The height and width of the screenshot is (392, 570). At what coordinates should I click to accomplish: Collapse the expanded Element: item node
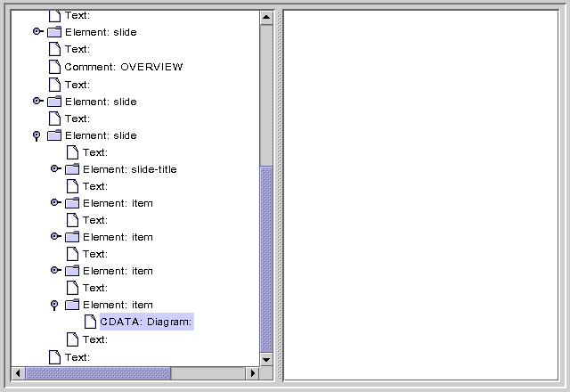[x=54, y=305]
